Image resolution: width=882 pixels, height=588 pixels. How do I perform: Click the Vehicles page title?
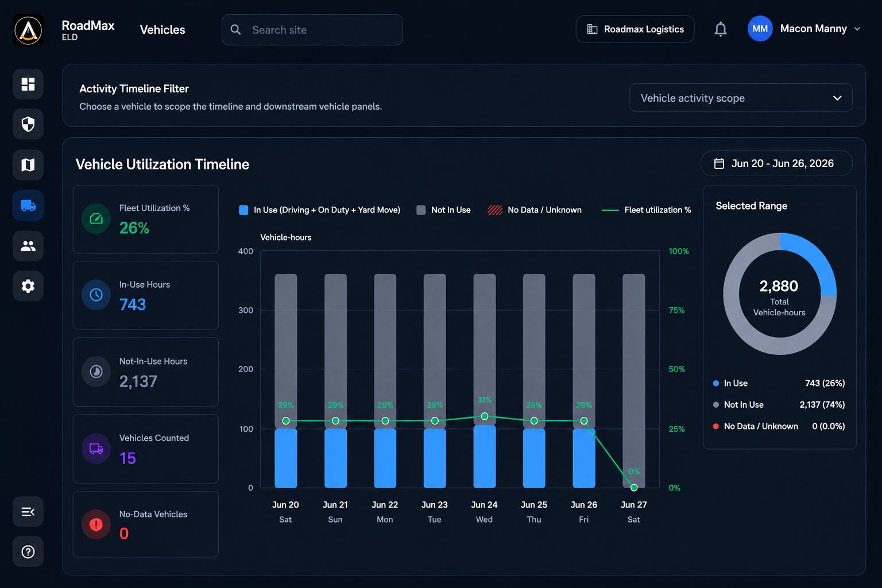tap(163, 30)
